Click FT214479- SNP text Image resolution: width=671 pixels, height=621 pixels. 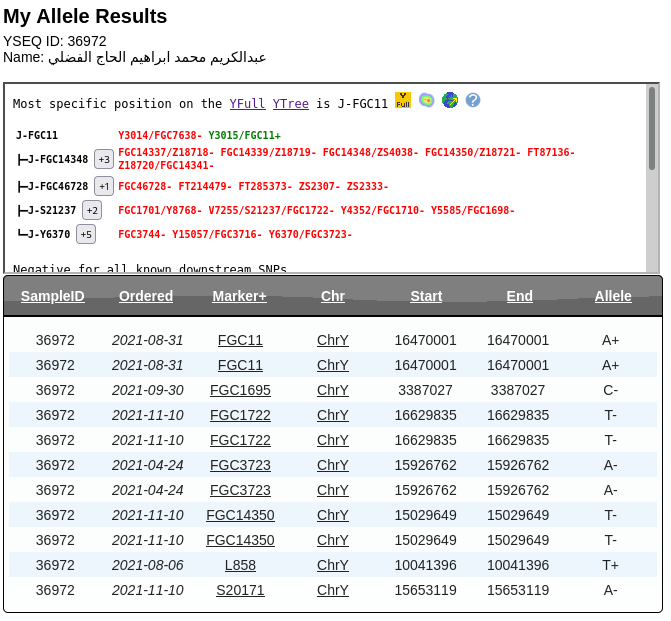[207, 188]
